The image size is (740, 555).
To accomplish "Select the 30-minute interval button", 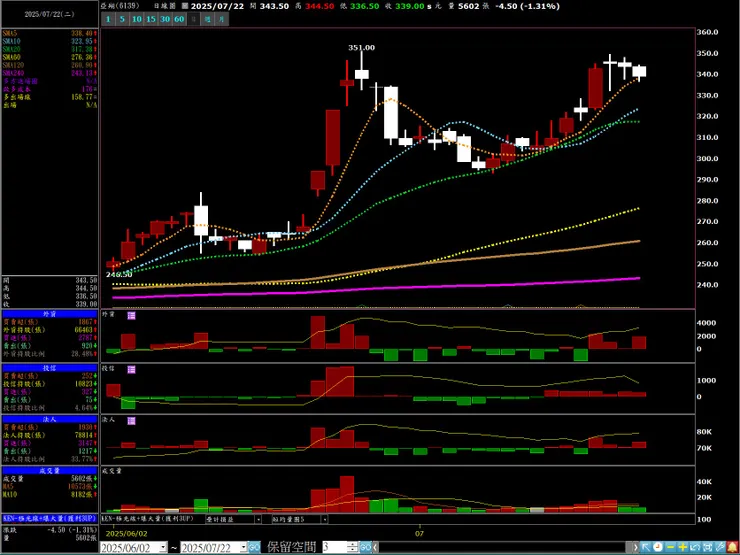I will pos(165,19).
